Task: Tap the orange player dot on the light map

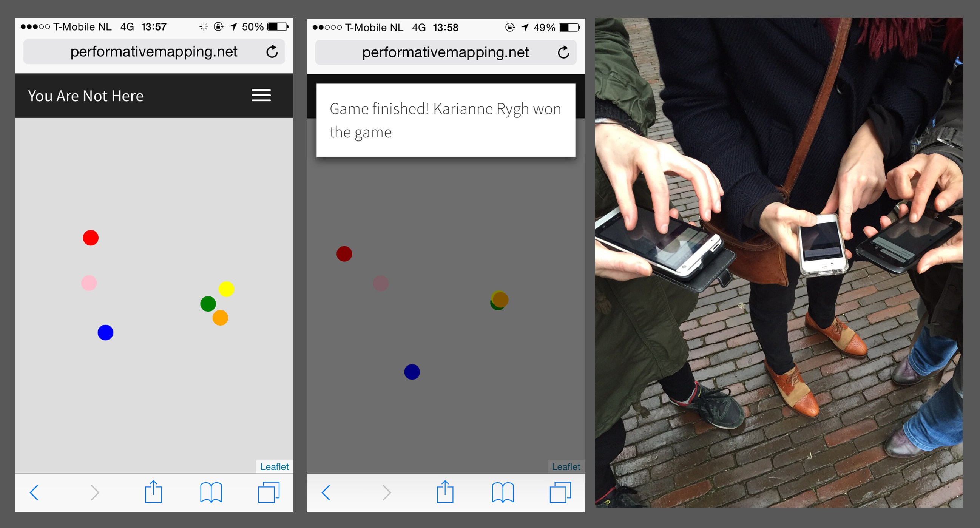Action: tap(220, 318)
